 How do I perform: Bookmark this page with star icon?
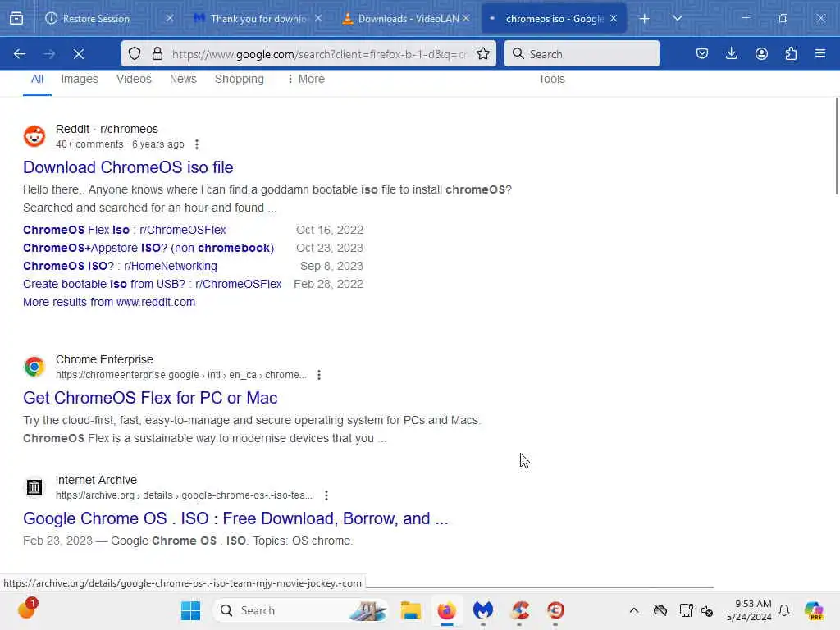coord(483,53)
